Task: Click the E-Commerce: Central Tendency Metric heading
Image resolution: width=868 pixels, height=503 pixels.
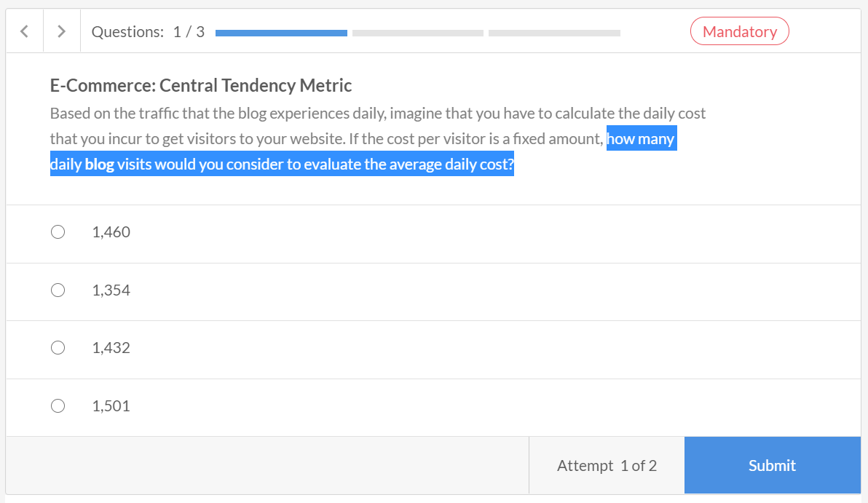Action: 201,86
